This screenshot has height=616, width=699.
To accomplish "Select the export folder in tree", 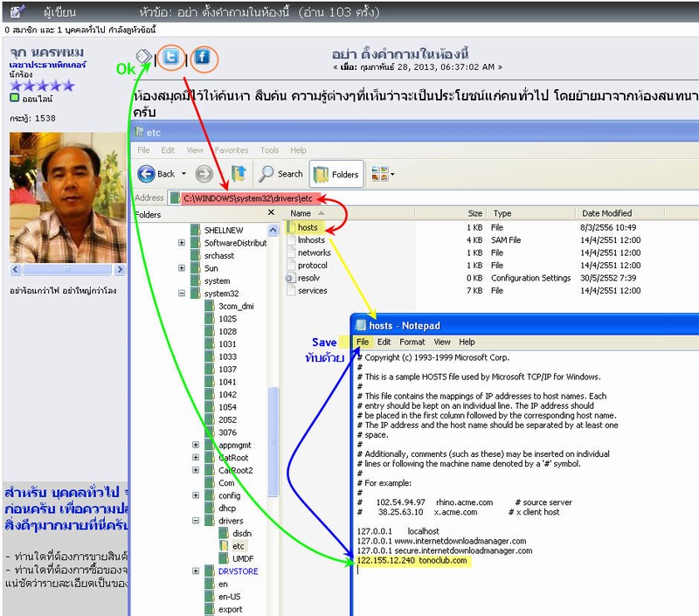I will pos(225,609).
